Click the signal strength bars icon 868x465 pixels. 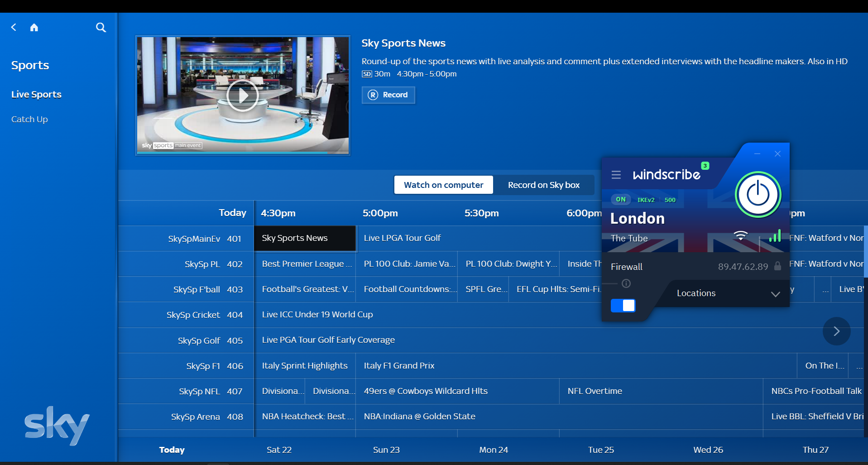pyautogui.click(x=775, y=235)
